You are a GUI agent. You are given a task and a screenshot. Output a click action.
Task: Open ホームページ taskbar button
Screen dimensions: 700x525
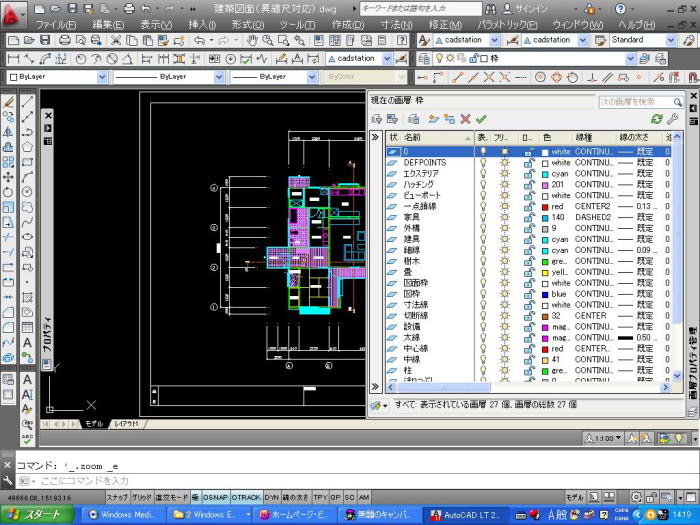click(295, 515)
